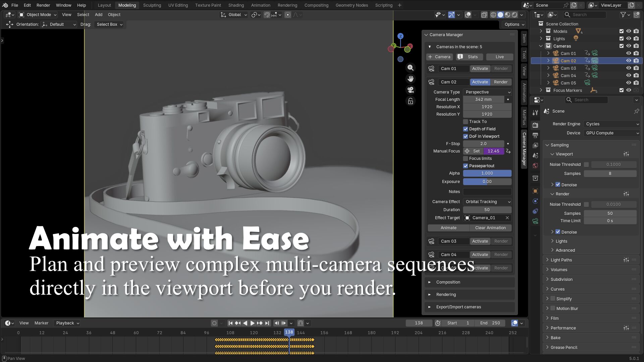Open the Render menu

click(43, 5)
